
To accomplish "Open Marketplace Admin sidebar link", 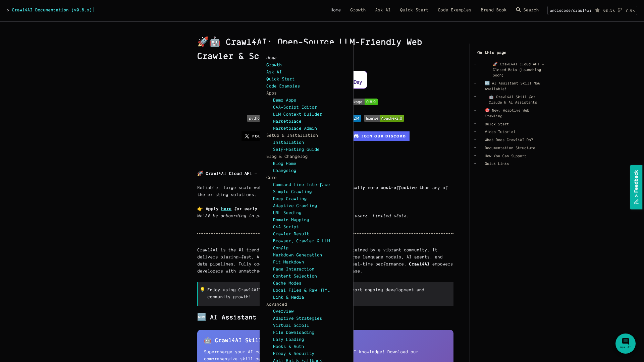I will pyautogui.click(x=295, y=128).
